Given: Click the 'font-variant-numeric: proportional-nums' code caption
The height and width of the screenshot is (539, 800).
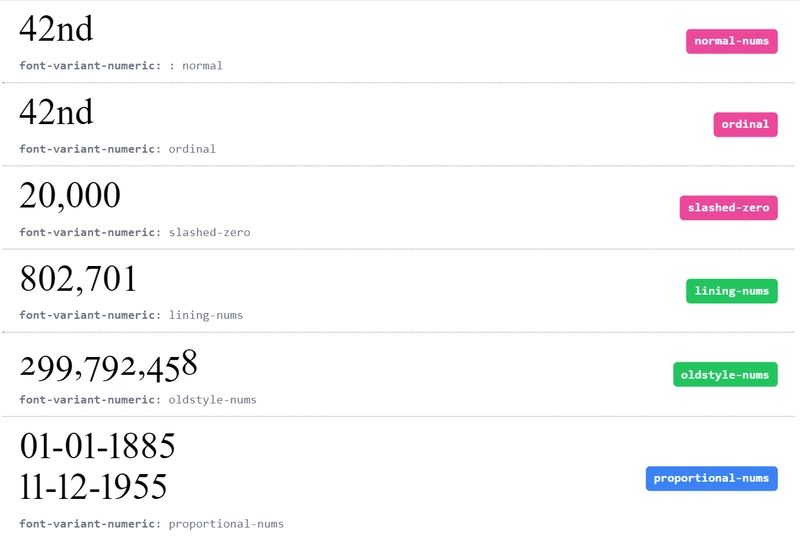Looking at the screenshot, I should point(152,524).
